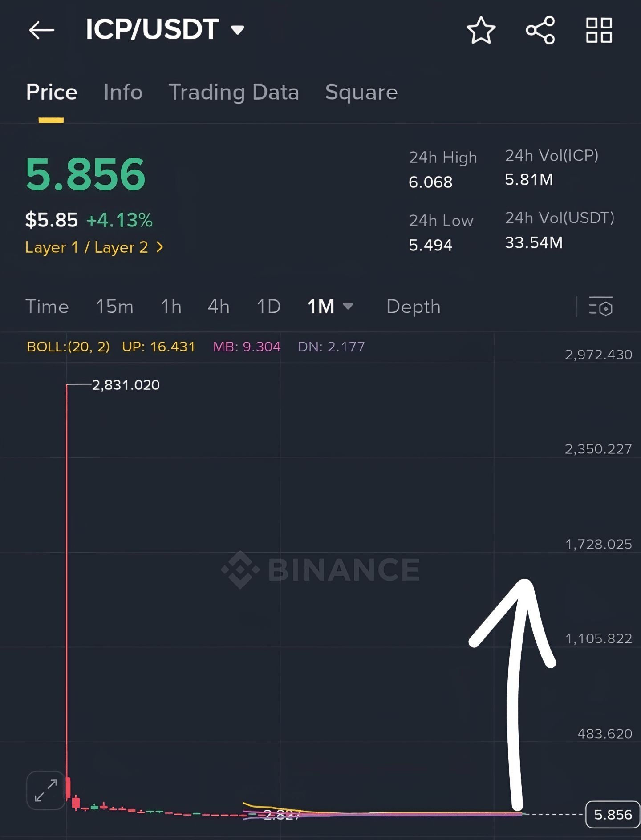The height and width of the screenshot is (840, 641).
Task: Open chart indicator settings icon
Action: pyautogui.click(x=600, y=307)
